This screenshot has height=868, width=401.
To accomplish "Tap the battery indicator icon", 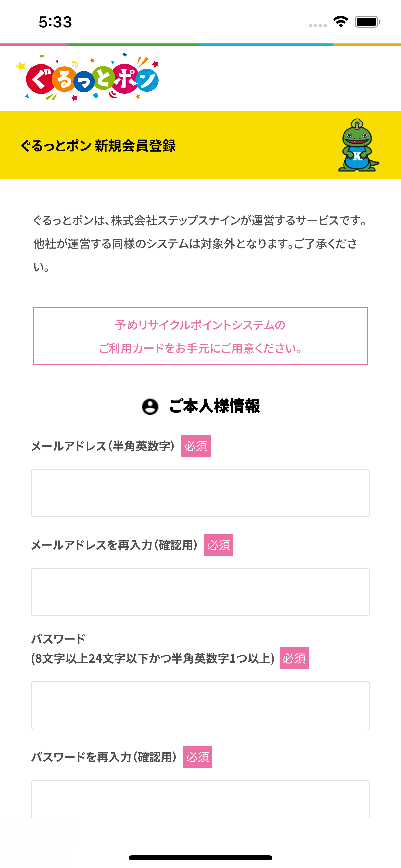I will (367, 22).
